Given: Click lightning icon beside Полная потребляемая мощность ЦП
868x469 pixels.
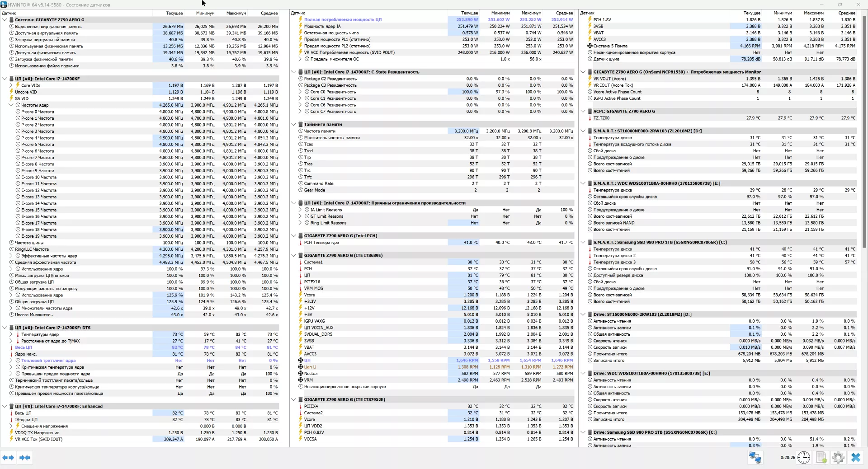Looking at the screenshot, I should tap(300, 19).
